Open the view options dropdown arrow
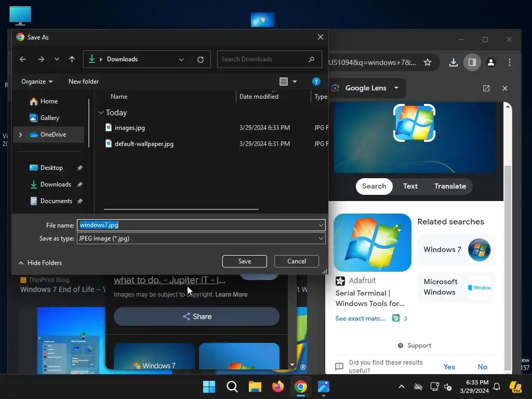The height and width of the screenshot is (399, 532). (x=295, y=82)
